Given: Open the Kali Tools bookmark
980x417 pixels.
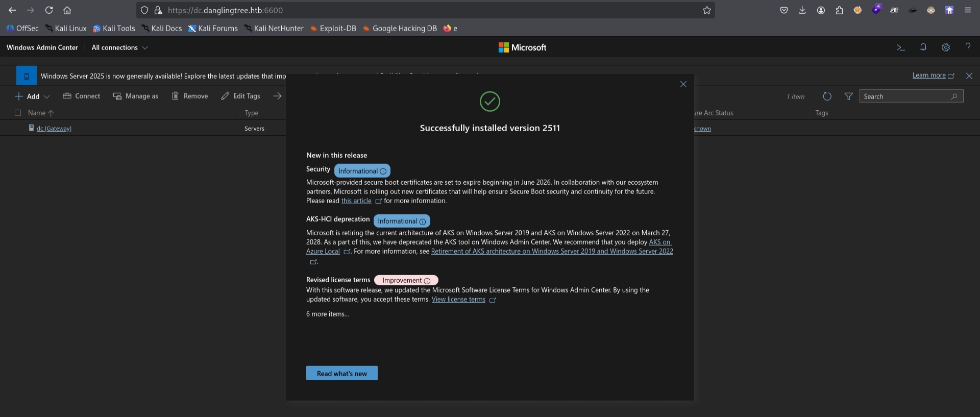Looking at the screenshot, I should pyautogui.click(x=114, y=29).
